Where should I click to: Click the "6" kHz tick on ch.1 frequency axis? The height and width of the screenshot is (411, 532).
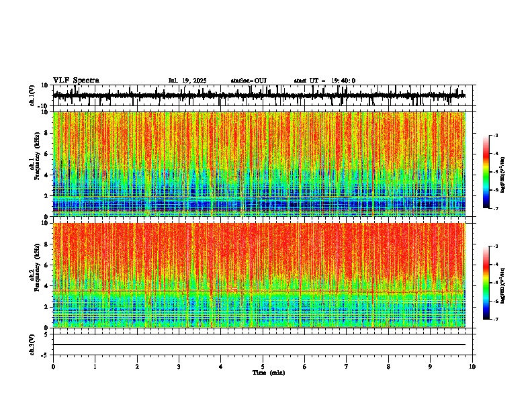[47, 154]
